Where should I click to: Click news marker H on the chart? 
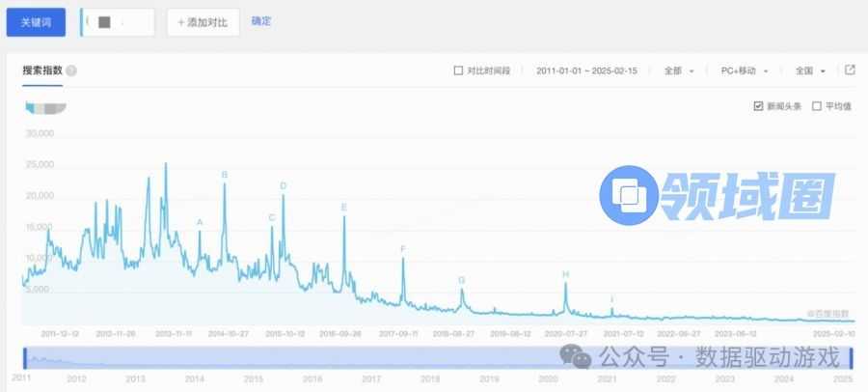coord(565,275)
